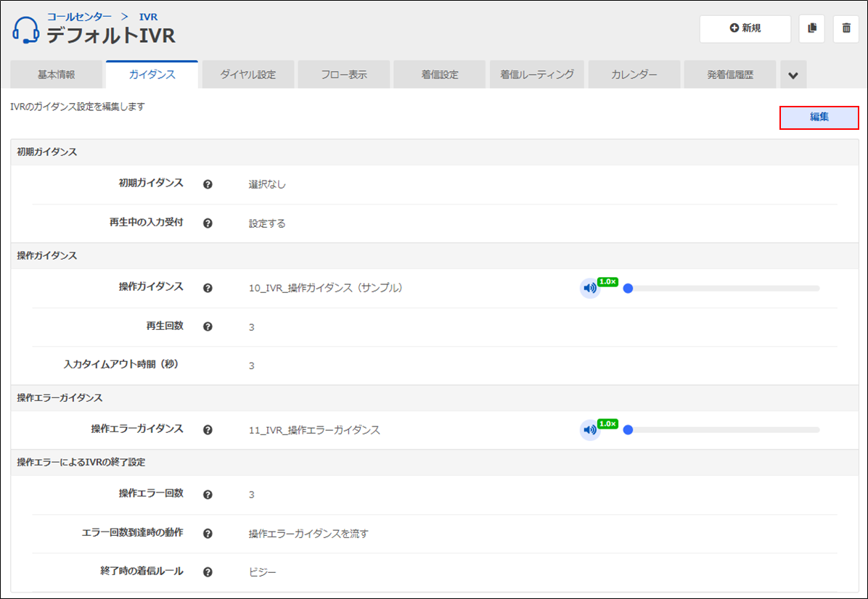Click the 操作ガイダンス audio seek slider
Viewport: 868px width, 599px height.
coord(723,288)
